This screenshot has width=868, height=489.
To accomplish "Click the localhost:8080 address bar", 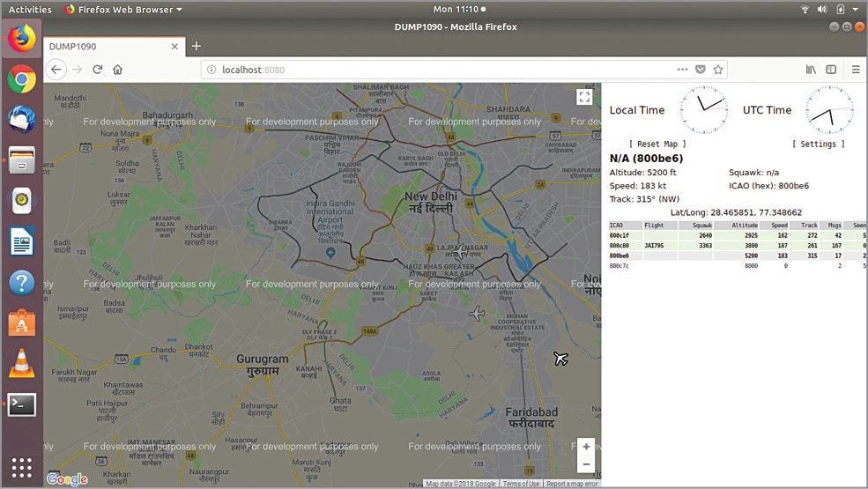I will click(x=441, y=70).
